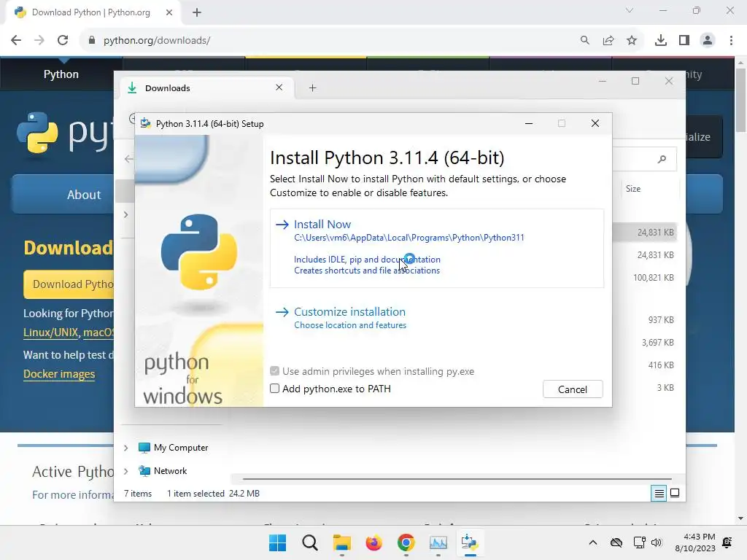This screenshot has width=747, height=560.
Task: Open Chrome downloads icon in toolbar
Action: 661,41
